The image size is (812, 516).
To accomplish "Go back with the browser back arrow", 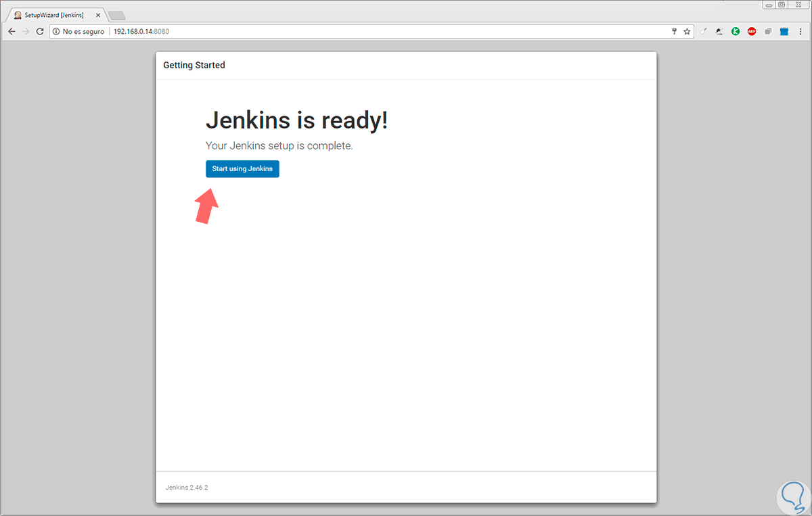I will coord(12,31).
